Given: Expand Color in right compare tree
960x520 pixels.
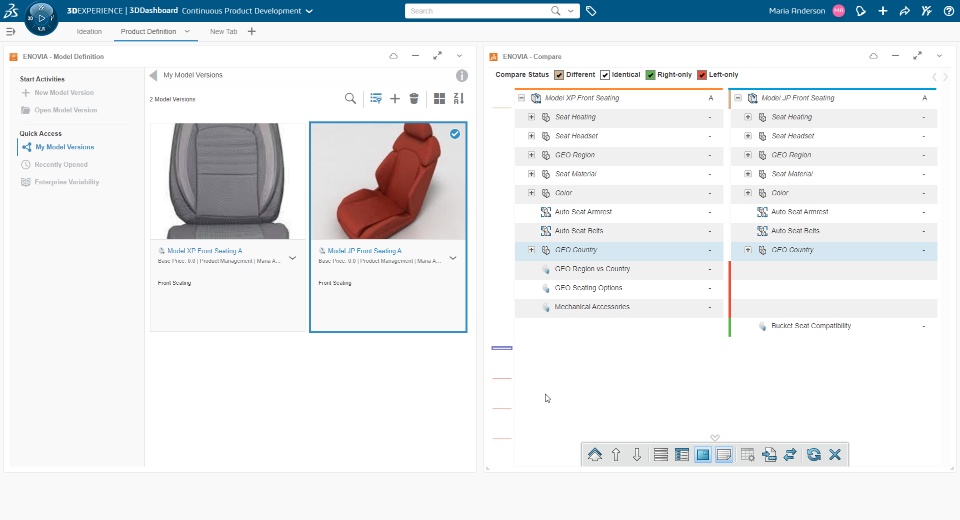Looking at the screenshot, I should (x=748, y=193).
